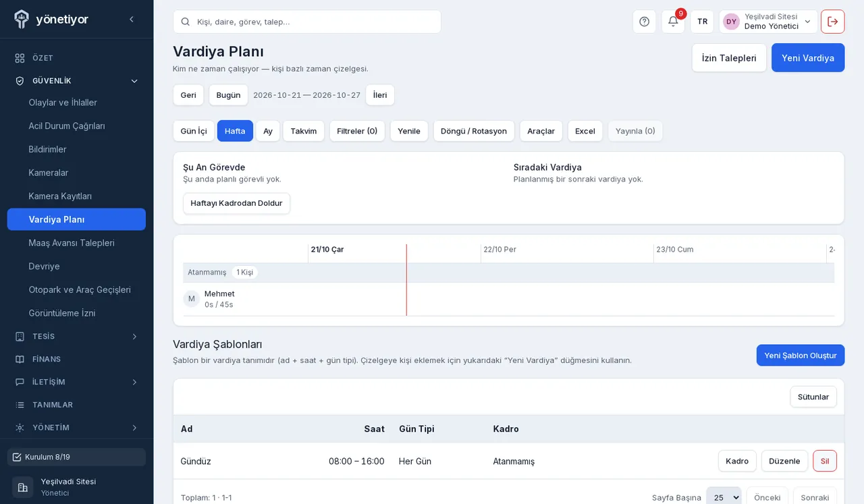Click the red logout icon button

click(x=833, y=22)
